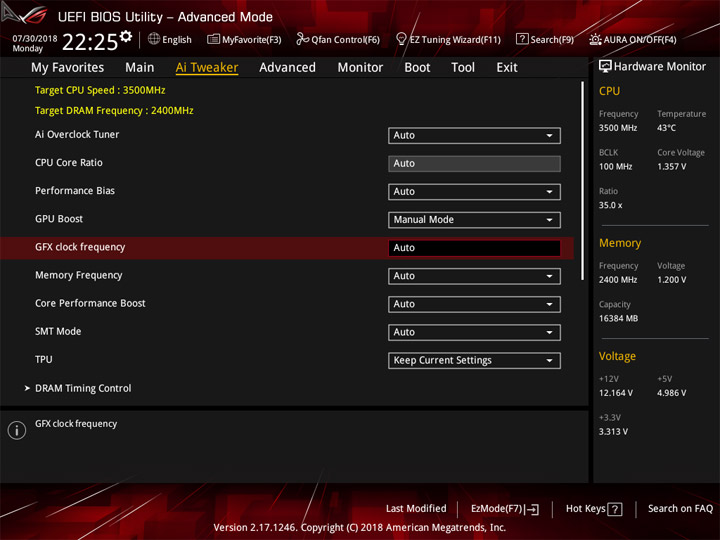Select the SMT Mode label
The width and height of the screenshot is (720, 540).
(x=58, y=331)
